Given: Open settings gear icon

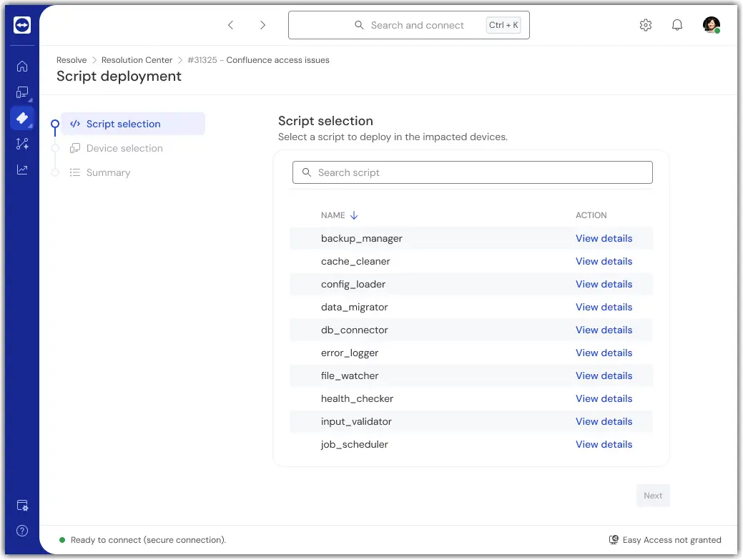Looking at the screenshot, I should tap(645, 25).
